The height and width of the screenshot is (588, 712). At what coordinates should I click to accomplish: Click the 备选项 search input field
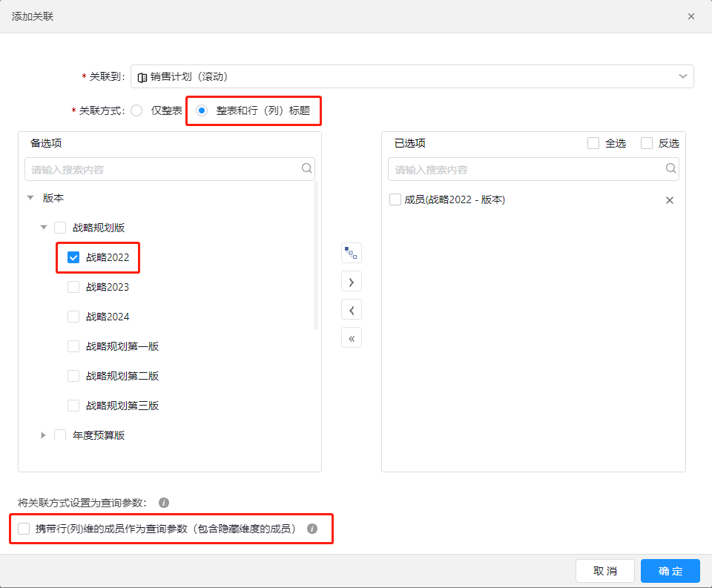click(x=163, y=169)
